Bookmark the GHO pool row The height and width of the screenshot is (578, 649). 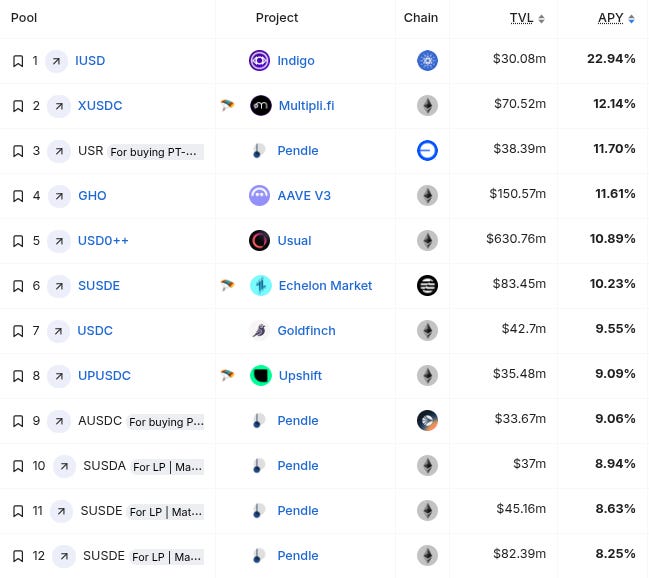(18, 196)
